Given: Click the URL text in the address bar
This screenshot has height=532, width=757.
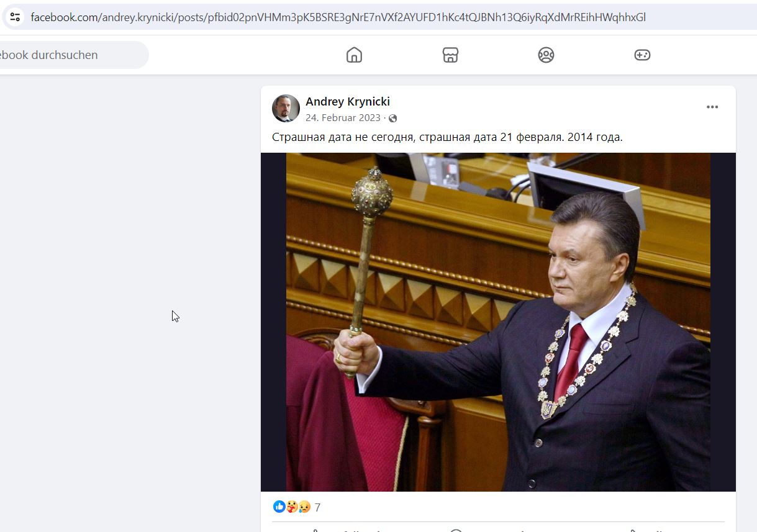Looking at the screenshot, I should click(x=338, y=17).
